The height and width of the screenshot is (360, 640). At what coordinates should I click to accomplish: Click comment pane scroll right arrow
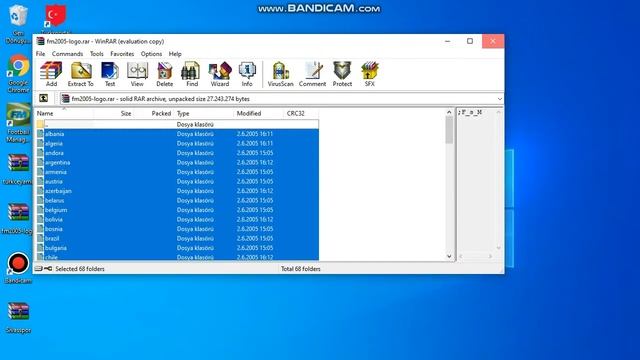490,256
